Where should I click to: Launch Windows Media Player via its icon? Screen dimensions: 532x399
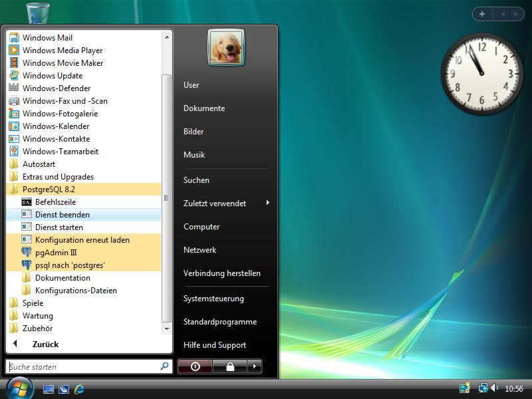point(14,51)
